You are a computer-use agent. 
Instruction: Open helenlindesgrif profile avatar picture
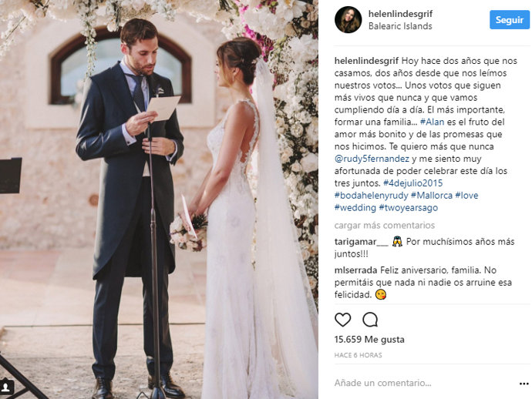pyautogui.click(x=348, y=20)
